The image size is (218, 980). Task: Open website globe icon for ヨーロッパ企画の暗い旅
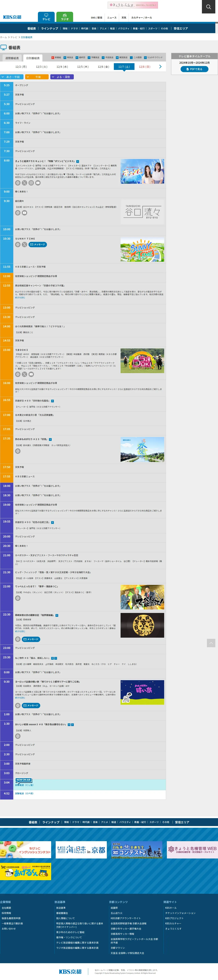pyautogui.click(x=17, y=705)
